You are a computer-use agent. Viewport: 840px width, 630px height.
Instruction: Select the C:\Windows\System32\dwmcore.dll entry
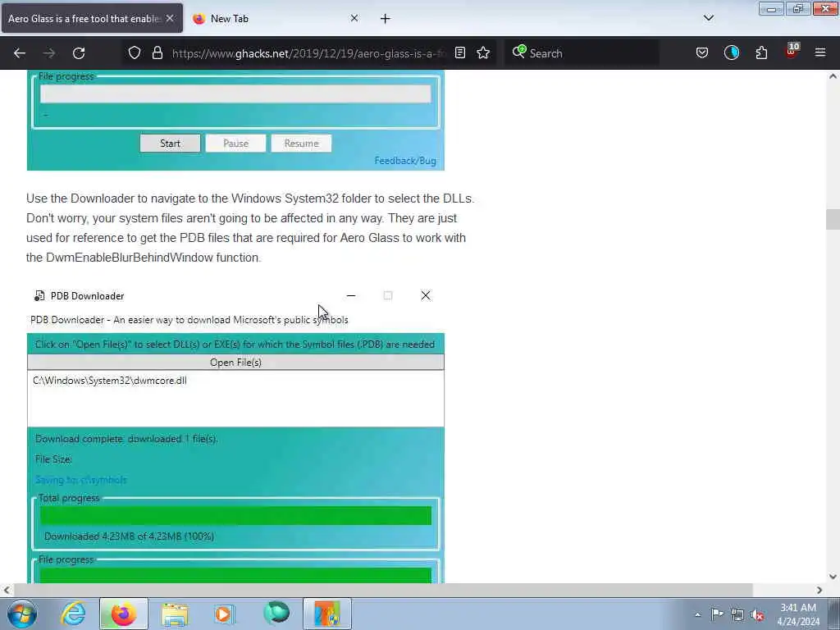point(110,381)
